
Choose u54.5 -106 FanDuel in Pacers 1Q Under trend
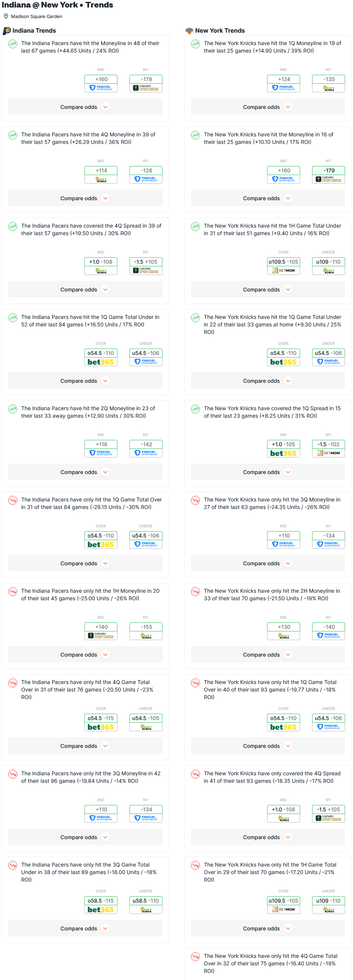(146, 357)
